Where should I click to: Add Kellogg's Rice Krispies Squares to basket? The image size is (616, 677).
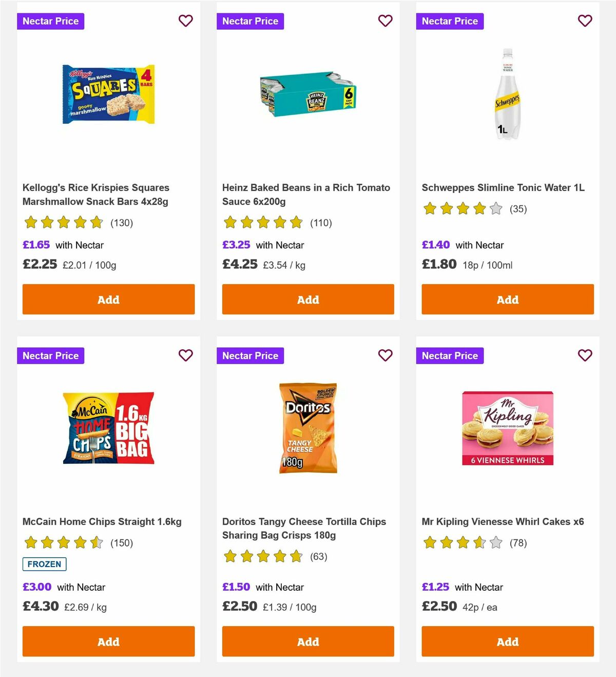pyautogui.click(x=108, y=299)
